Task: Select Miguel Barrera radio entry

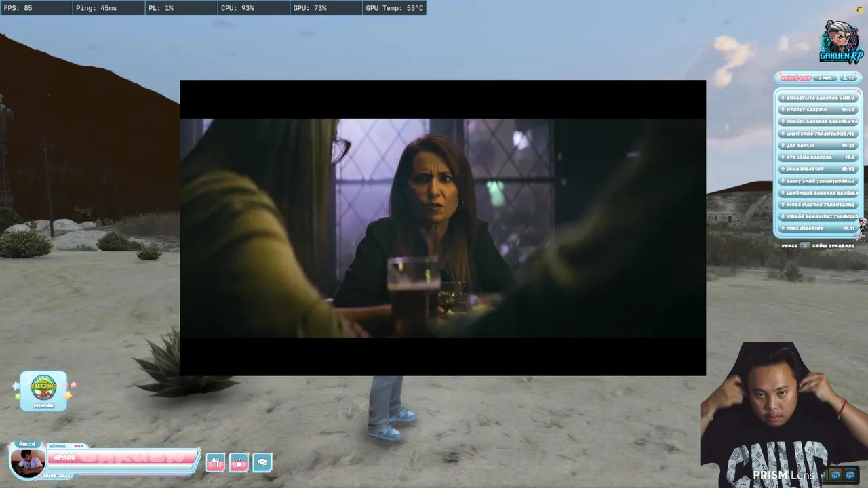Action: coord(818,121)
